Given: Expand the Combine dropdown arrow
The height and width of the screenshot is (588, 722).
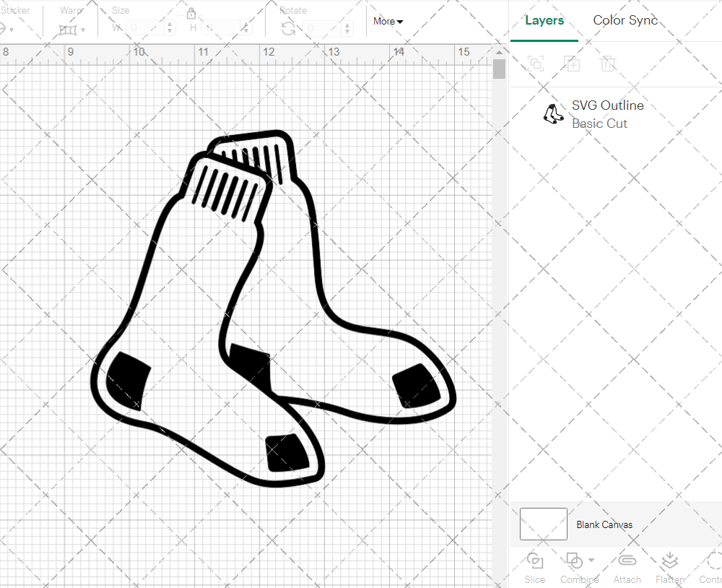Looking at the screenshot, I should 591,560.
